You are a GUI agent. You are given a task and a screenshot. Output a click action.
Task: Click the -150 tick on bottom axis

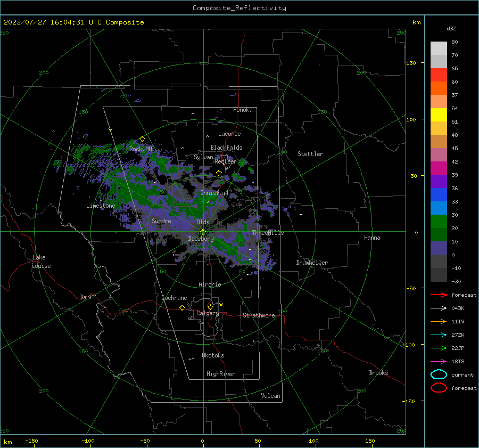click(x=31, y=441)
